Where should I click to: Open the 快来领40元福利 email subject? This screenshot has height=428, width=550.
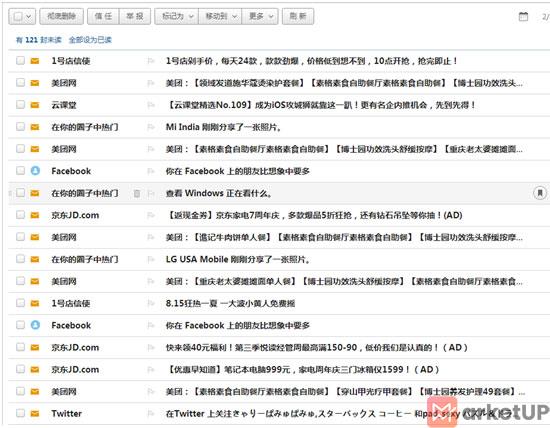317,347
